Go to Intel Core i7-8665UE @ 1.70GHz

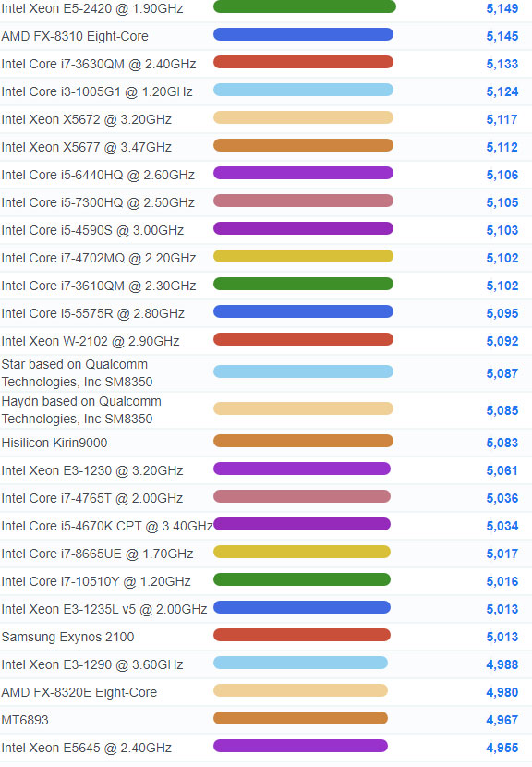tap(97, 554)
